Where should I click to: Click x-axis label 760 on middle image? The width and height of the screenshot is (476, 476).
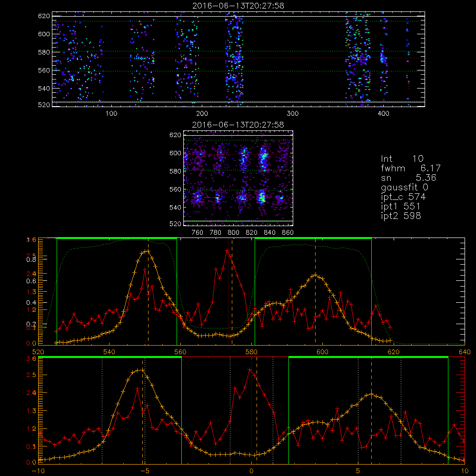coord(198,233)
